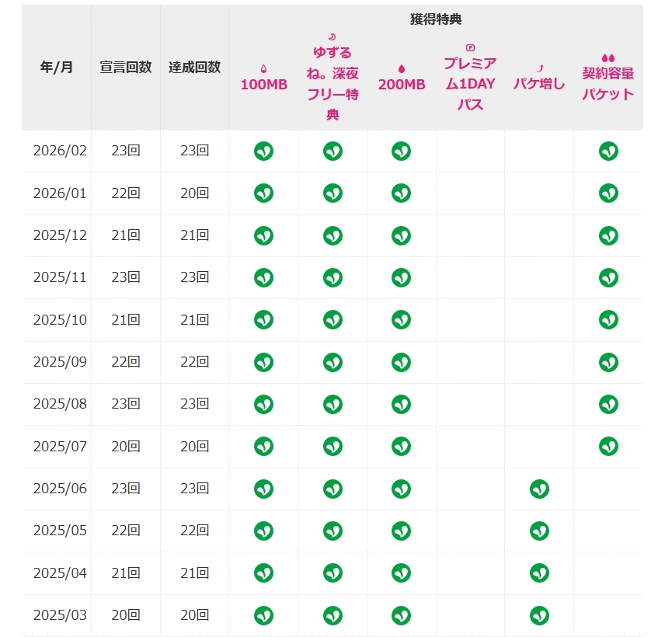Click the パケ増し check mark for 2025/03
The height and width of the screenshot is (637, 672).
[539, 615]
